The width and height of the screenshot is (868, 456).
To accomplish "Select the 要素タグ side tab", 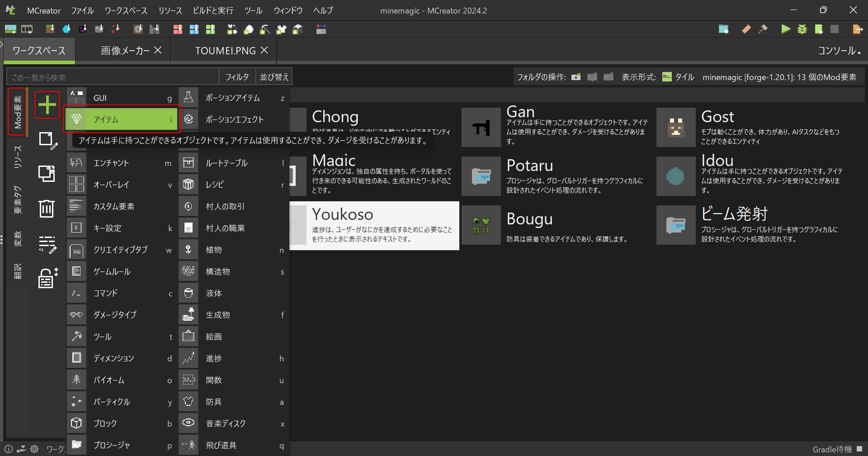I will coord(18,199).
